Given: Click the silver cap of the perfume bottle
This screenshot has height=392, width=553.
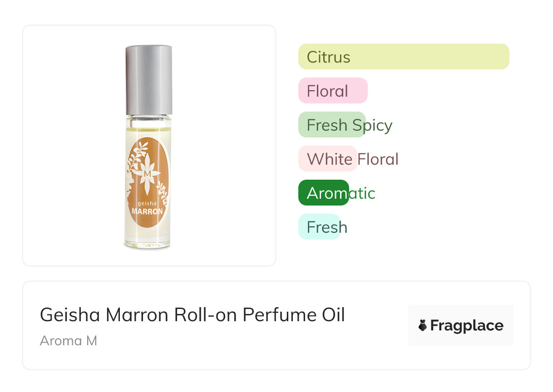Looking at the screenshot, I should 149,79.
